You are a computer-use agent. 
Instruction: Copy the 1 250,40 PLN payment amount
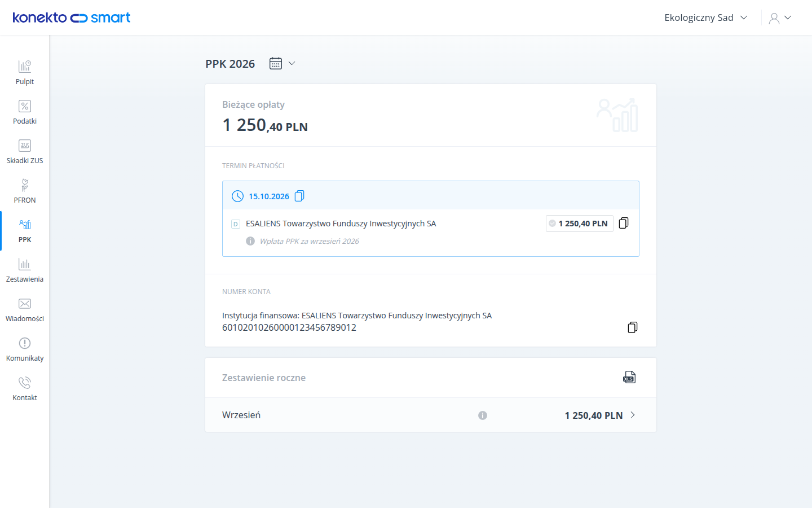click(624, 223)
